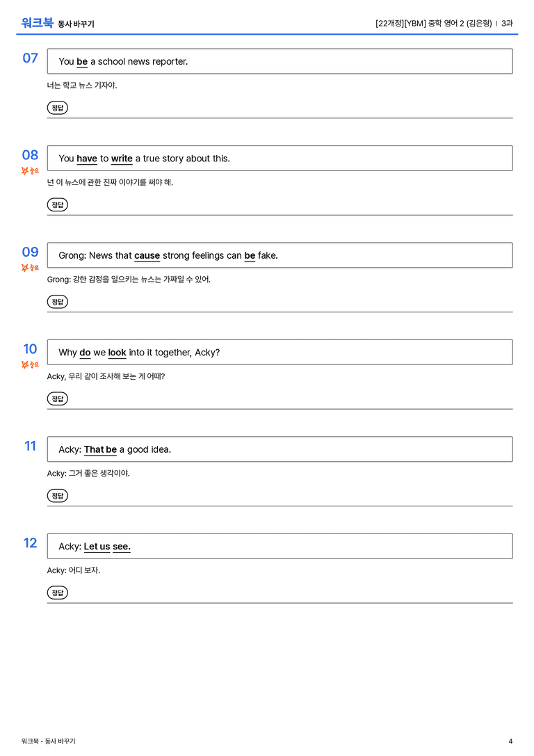Click the 정답 badge under question 08
Screen dimensions: 534x756
(x=57, y=205)
